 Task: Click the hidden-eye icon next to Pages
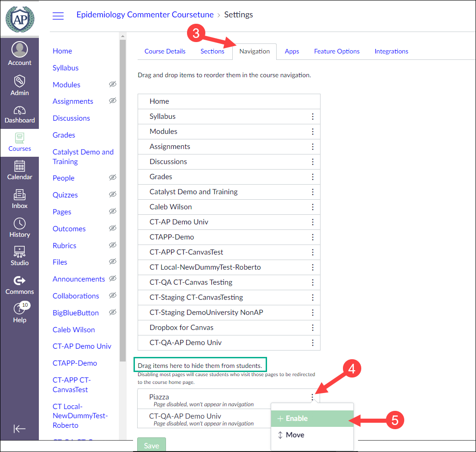[x=112, y=211]
